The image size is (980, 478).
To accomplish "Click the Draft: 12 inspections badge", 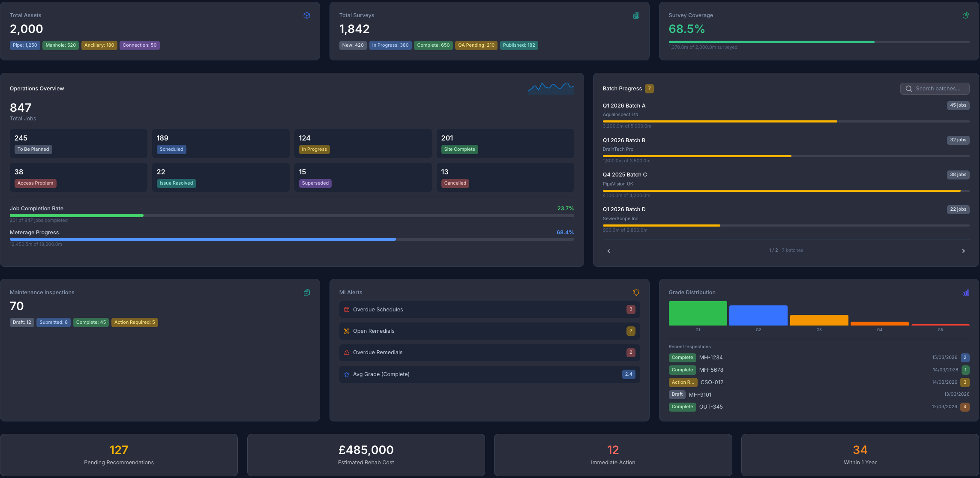I will [x=22, y=323].
